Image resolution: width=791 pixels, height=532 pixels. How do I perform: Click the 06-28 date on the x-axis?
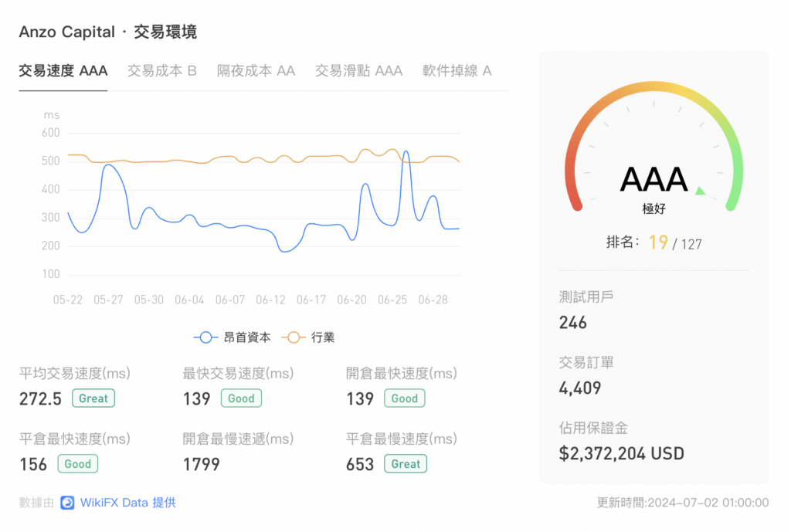pyautogui.click(x=433, y=300)
